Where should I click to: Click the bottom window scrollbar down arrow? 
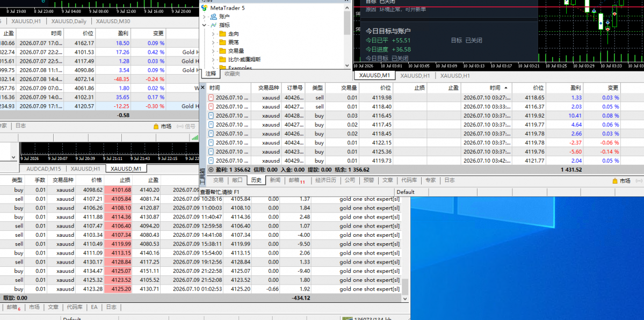click(x=406, y=299)
